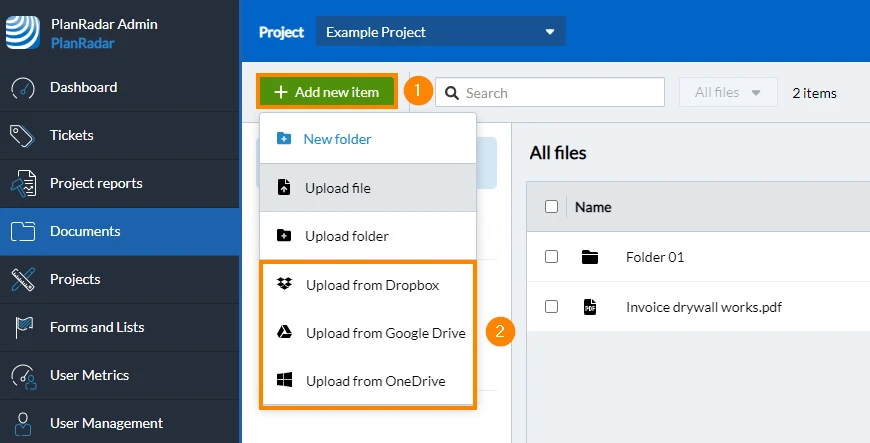Open Projects in the sidebar
The height and width of the screenshot is (443, 870).
tap(120, 279)
